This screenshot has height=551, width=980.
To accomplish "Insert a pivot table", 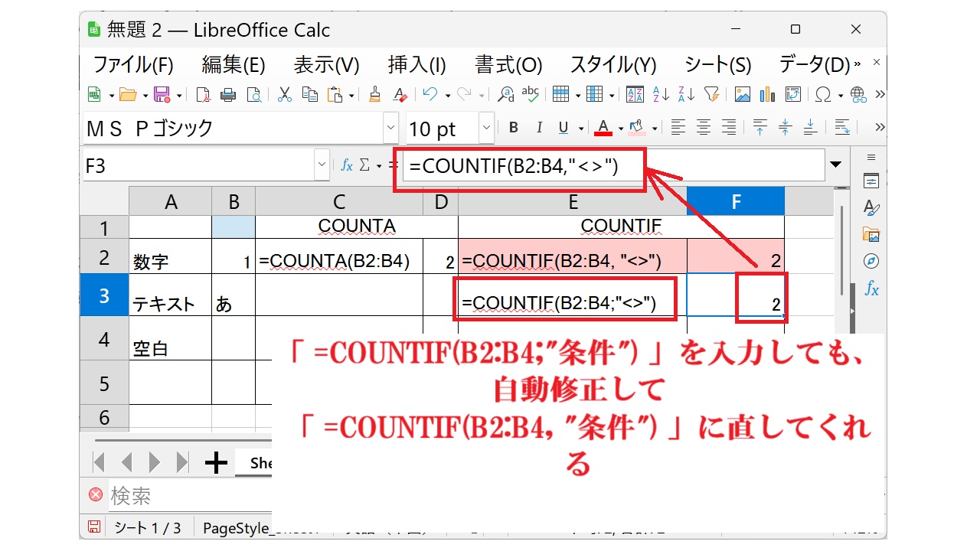I will click(x=792, y=94).
